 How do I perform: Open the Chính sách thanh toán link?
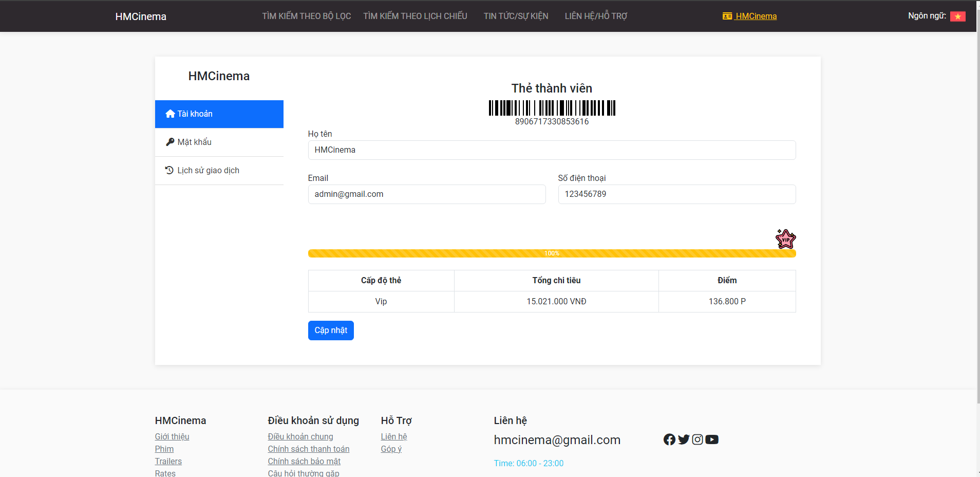pos(309,449)
